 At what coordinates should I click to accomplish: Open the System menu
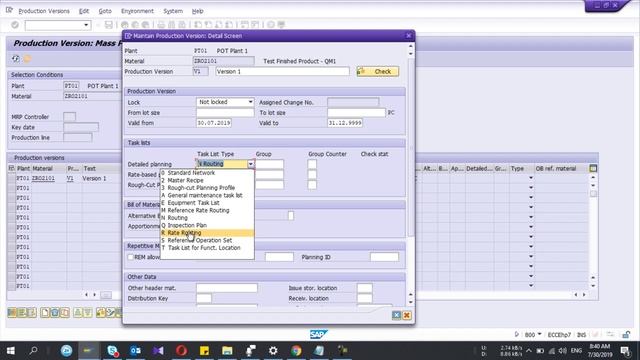[x=173, y=11]
